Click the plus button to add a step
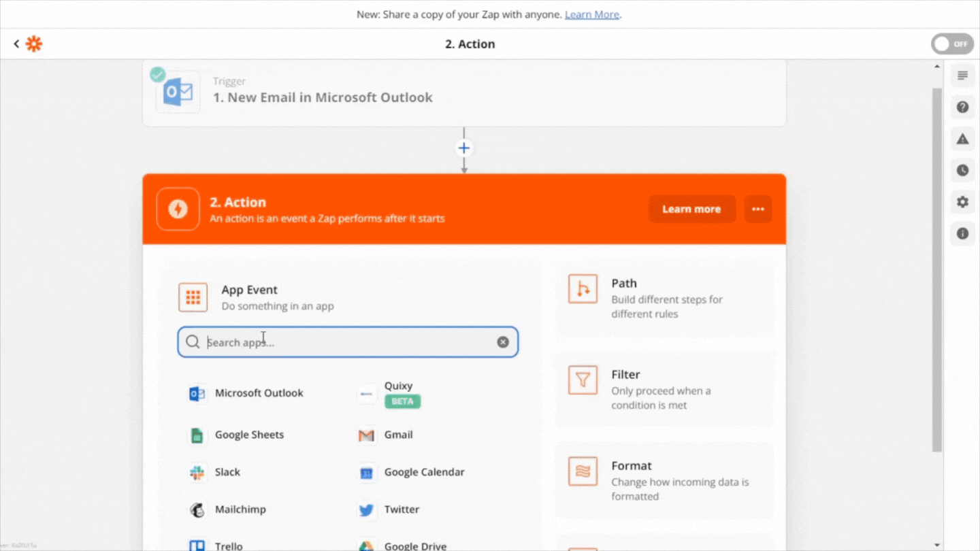Screen dimensions: 980x551 [x=464, y=148]
